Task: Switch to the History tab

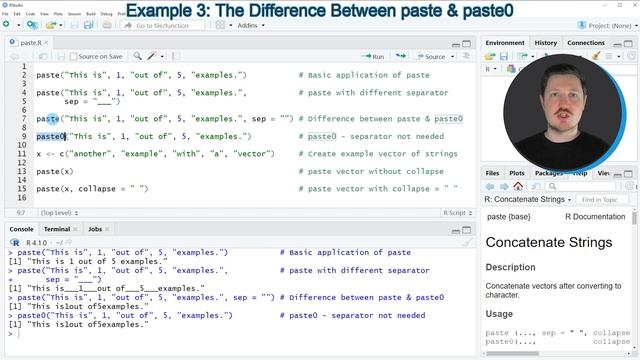Action: (546, 42)
